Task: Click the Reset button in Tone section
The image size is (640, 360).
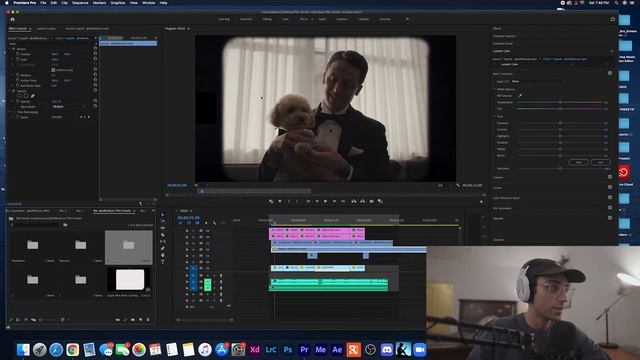Action: click(x=578, y=162)
